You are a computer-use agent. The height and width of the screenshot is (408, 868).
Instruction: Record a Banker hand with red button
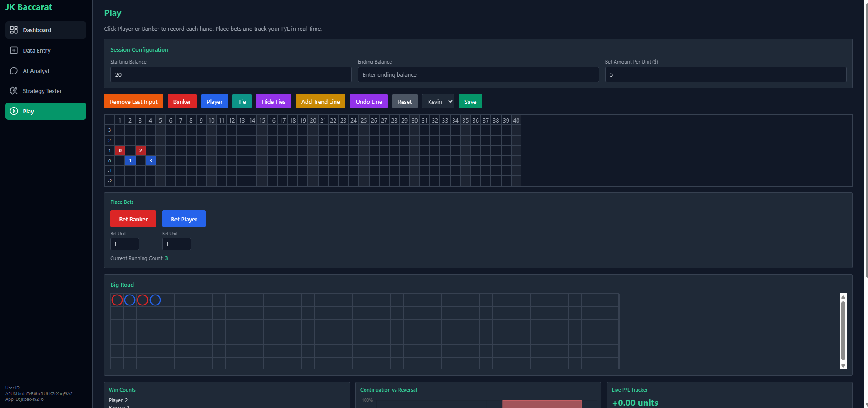tap(182, 102)
